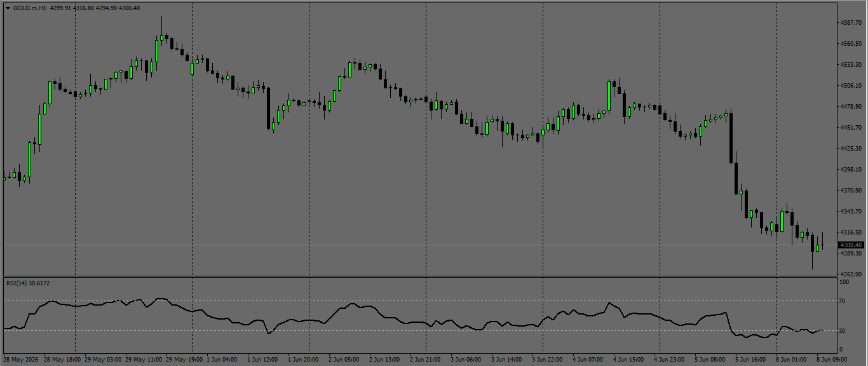Click the 1 Jun 04:00 time label
The height and width of the screenshot is (366, 868).
(x=222, y=360)
